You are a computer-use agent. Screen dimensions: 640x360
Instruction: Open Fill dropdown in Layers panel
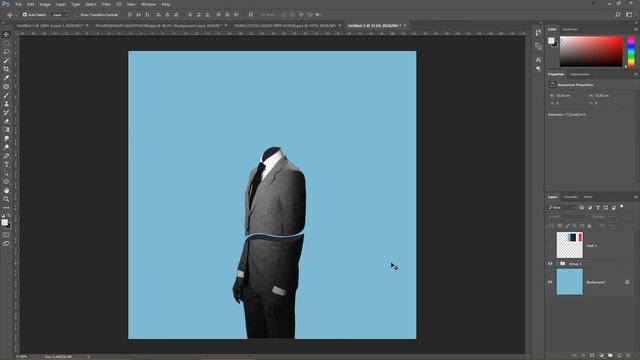coord(614,226)
